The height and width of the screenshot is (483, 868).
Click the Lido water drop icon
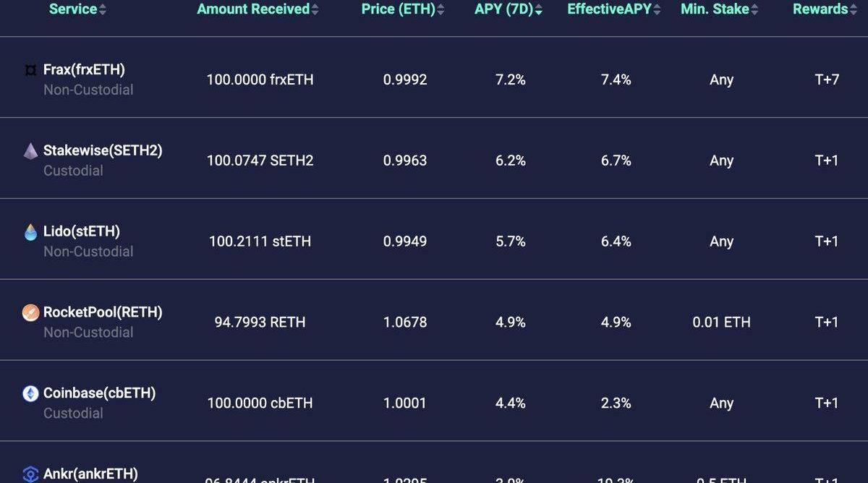point(30,232)
